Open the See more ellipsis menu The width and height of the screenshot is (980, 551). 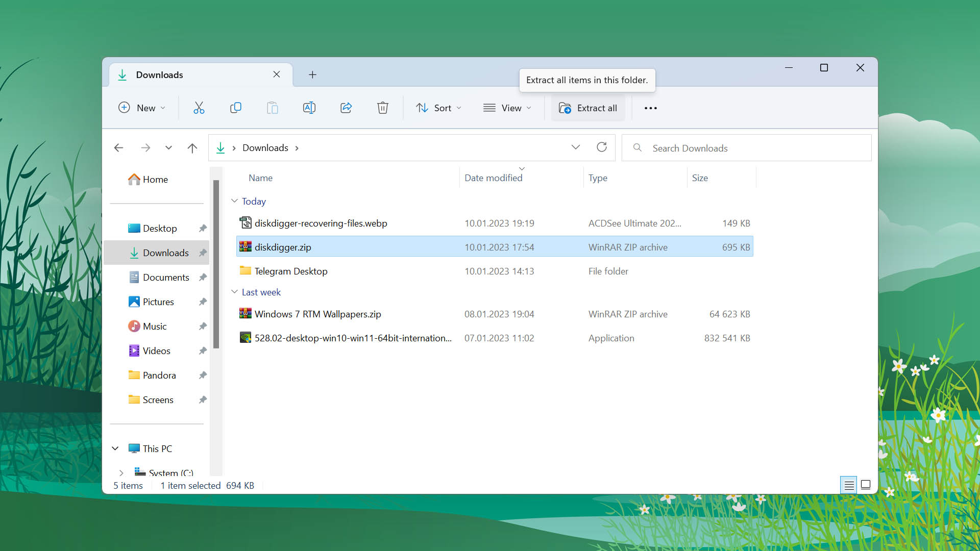[x=650, y=108]
